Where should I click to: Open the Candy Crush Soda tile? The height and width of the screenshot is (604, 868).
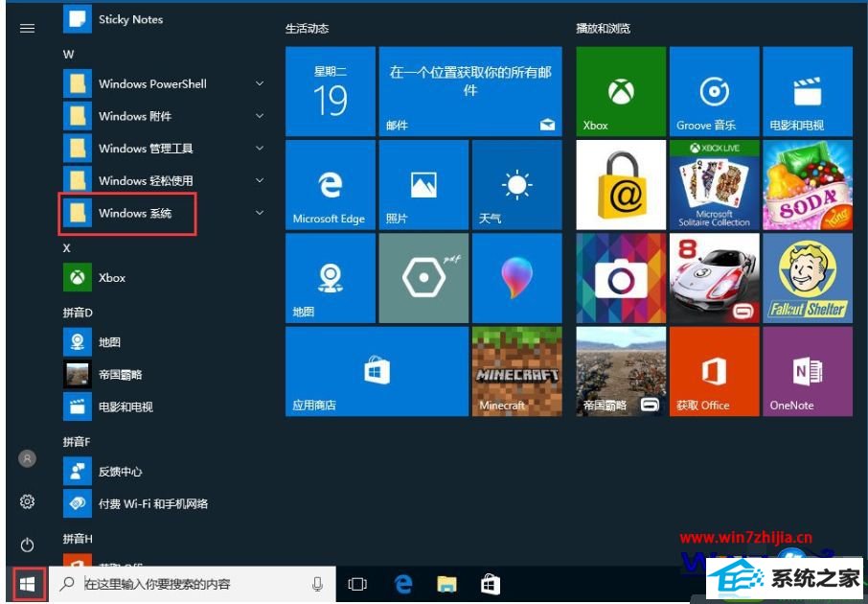(808, 184)
